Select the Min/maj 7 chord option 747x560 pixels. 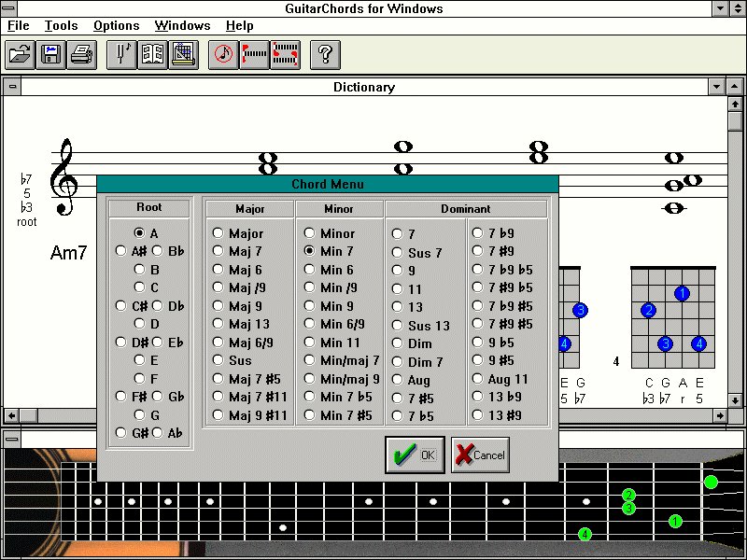pyautogui.click(x=342, y=360)
